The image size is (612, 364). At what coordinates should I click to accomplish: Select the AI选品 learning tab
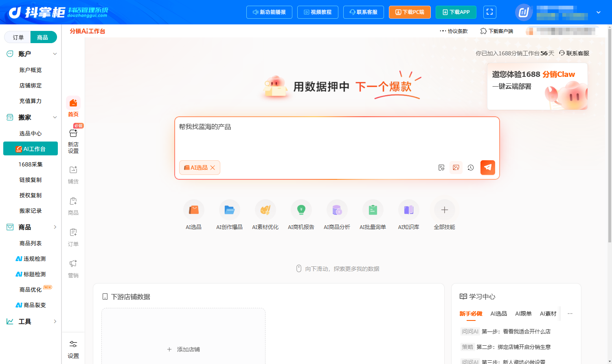pos(499,314)
